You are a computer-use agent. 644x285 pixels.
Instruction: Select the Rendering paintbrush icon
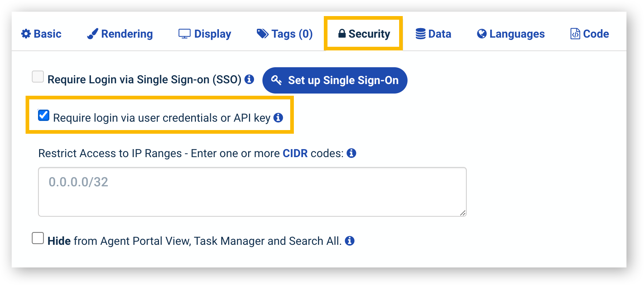coord(92,34)
